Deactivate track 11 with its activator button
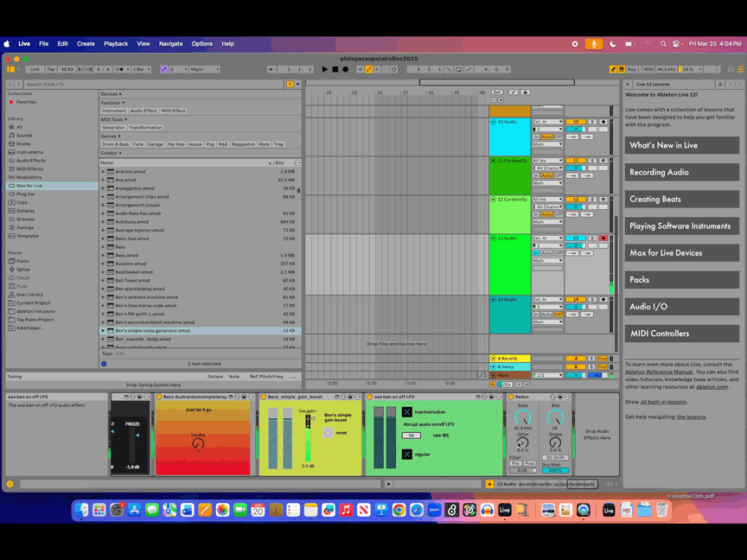 click(576, 161)
